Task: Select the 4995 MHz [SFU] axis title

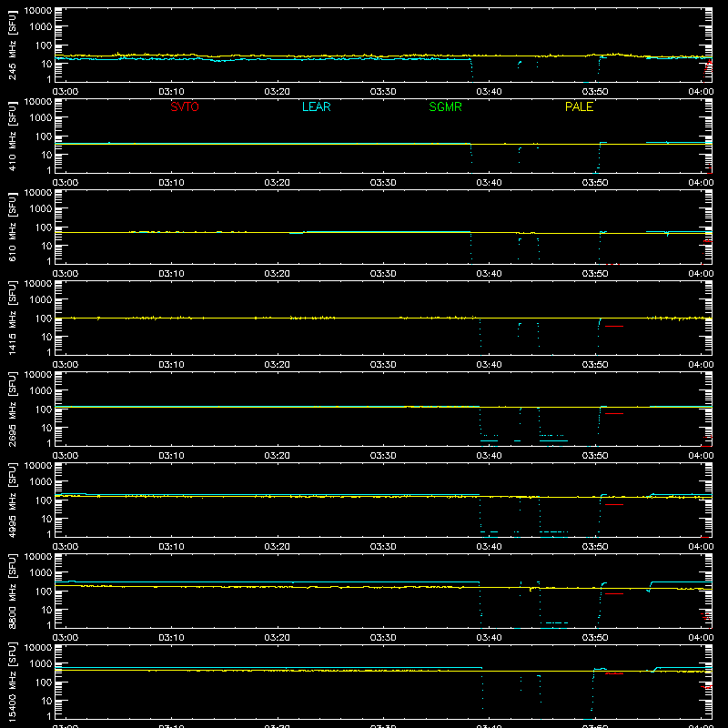Action: click(x=13, y=500)
